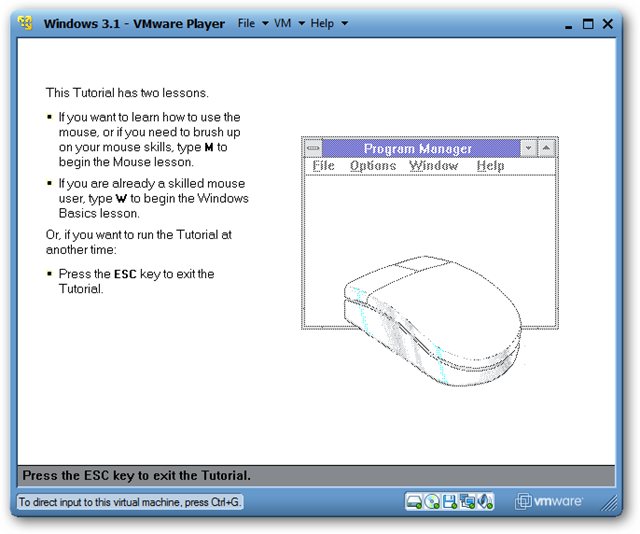Click the VMware Player title bar icon
640x534 pixels.
coord(25,23)
